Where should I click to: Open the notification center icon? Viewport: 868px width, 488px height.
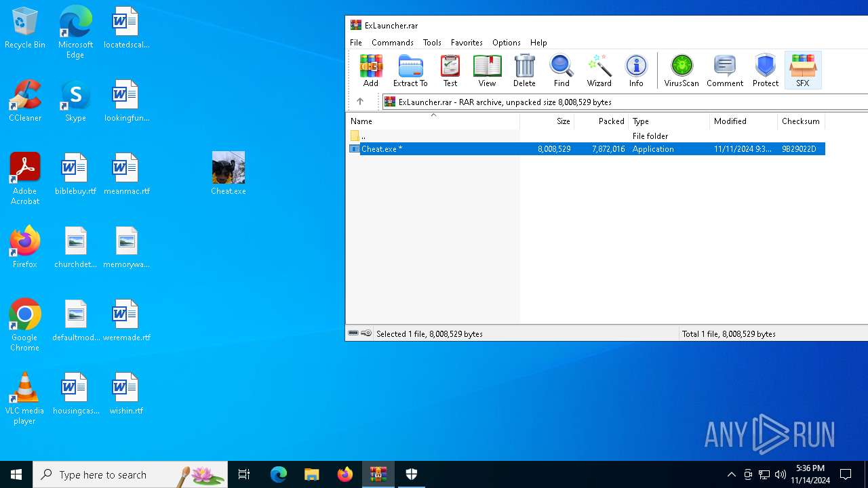click(x=846, y=474)
